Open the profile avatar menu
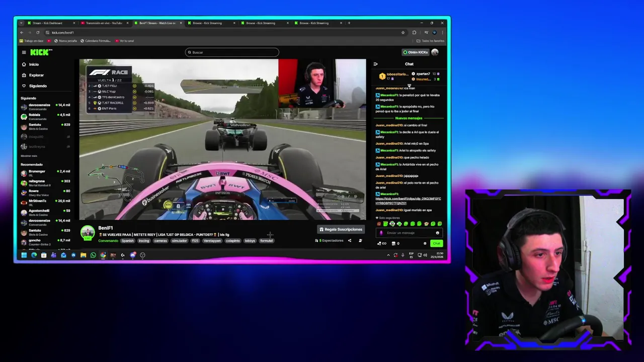This screenshot has height=362, width=644. [x=435, y=52]
